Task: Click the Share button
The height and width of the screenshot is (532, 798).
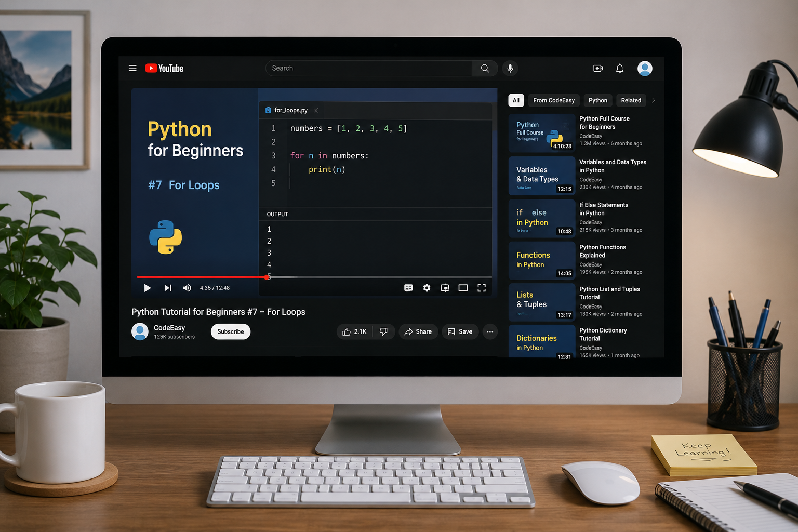Action: click(x=418, y=331)
